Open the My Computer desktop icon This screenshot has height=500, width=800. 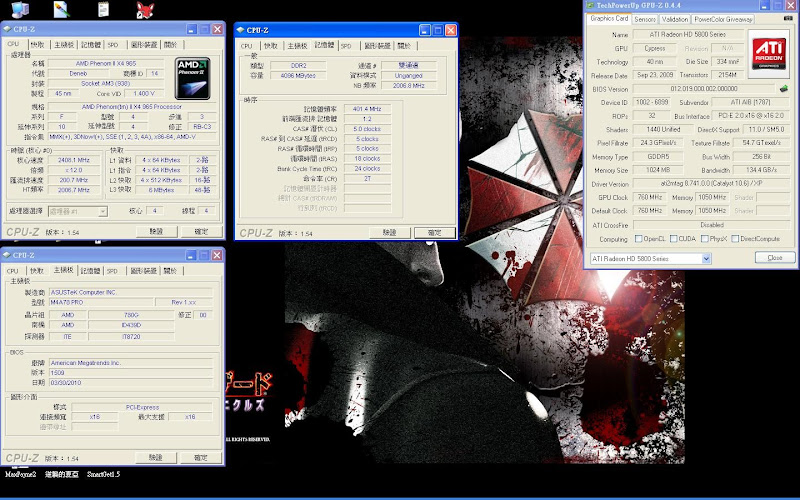pyautogui.click(x=20, y=9)
